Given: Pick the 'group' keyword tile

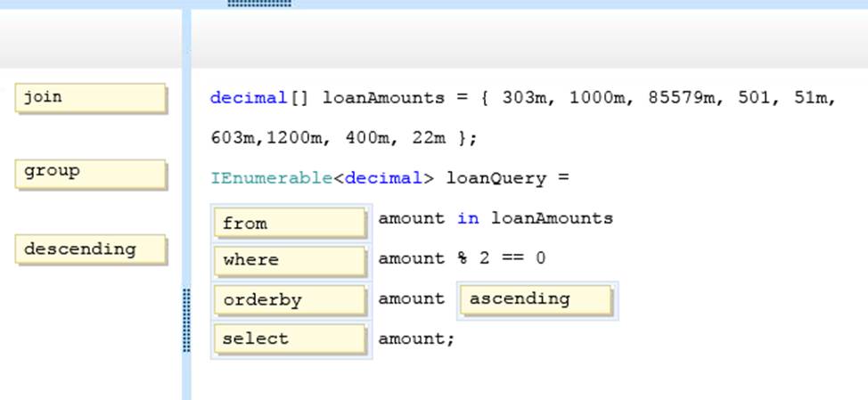Looking at the screenshot, I should pyautogui.click(x=90, y=174).
